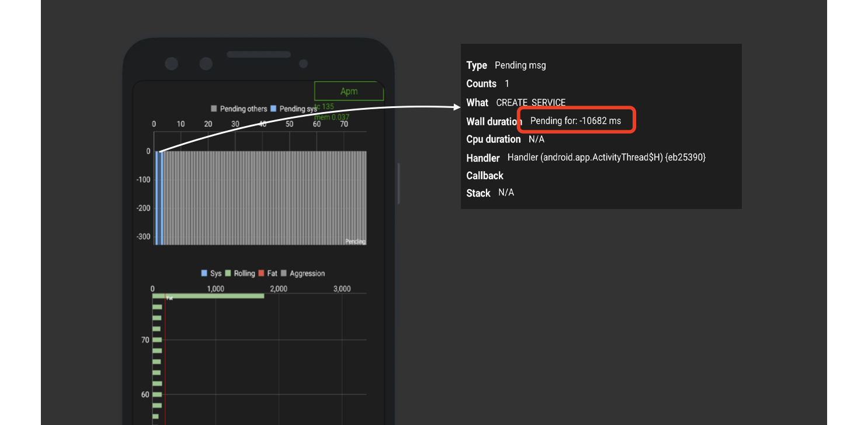Click the Callback label in details panel

(x=485, y=176)
